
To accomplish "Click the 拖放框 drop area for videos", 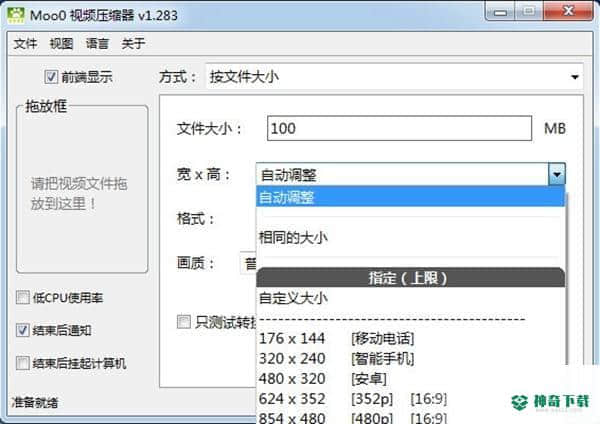I will [x=82, y=190].
